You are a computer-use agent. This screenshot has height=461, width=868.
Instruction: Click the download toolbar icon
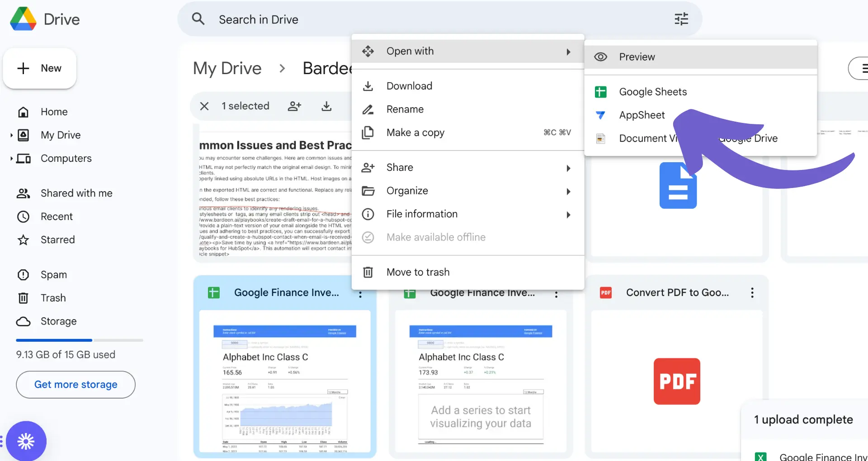(x=326, y=106)
